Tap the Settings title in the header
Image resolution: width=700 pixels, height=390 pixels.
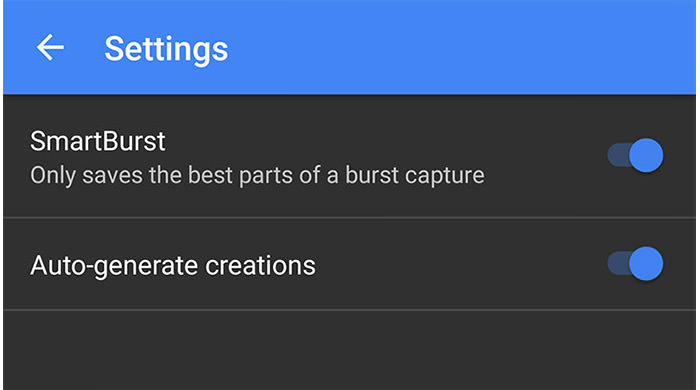166,50
